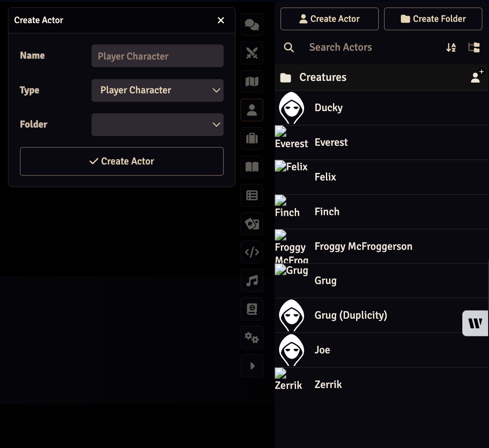The image size is (489, 448).
Task: Expand the Type dropdown in Create Actor
Action: tap(157, 90)
